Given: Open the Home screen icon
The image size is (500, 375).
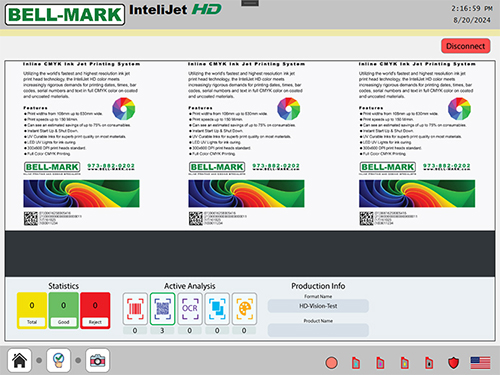Looking at the screenshot, I should coord(19,360).
